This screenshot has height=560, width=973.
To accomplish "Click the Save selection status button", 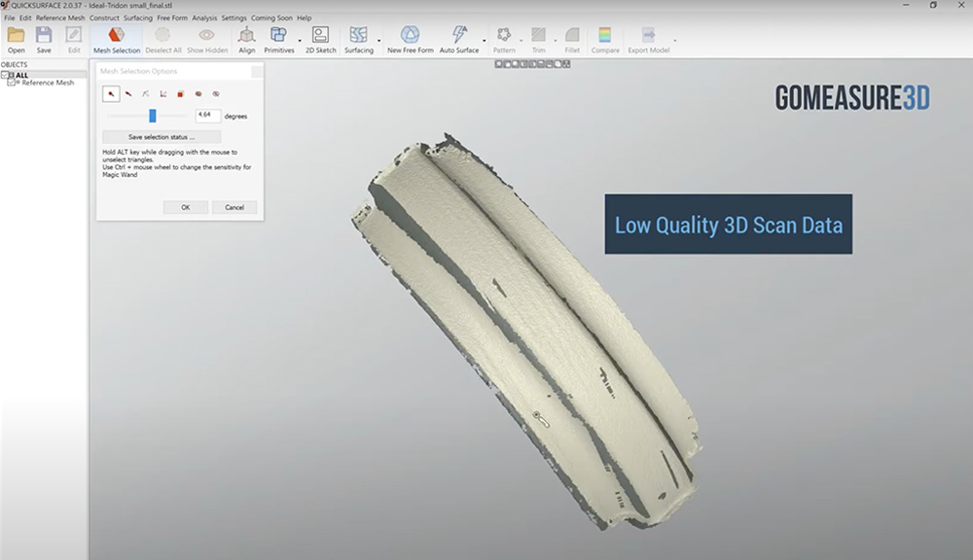I will 162,137.
